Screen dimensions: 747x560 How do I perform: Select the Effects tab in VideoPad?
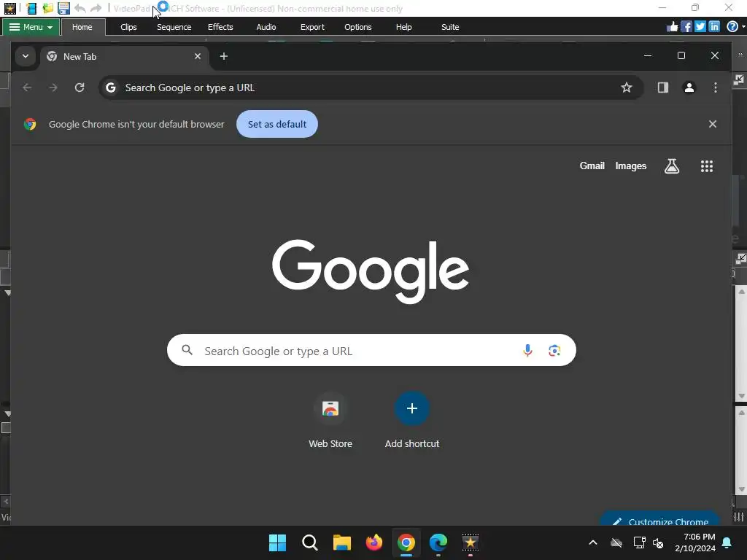pyautogui.click(x=220, y=27)
